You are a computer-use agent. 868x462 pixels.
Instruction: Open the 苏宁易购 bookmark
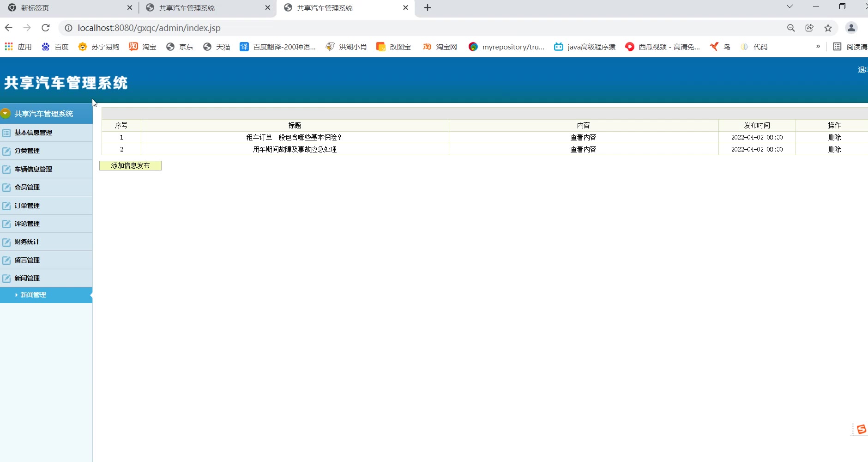tap(99, 47)
